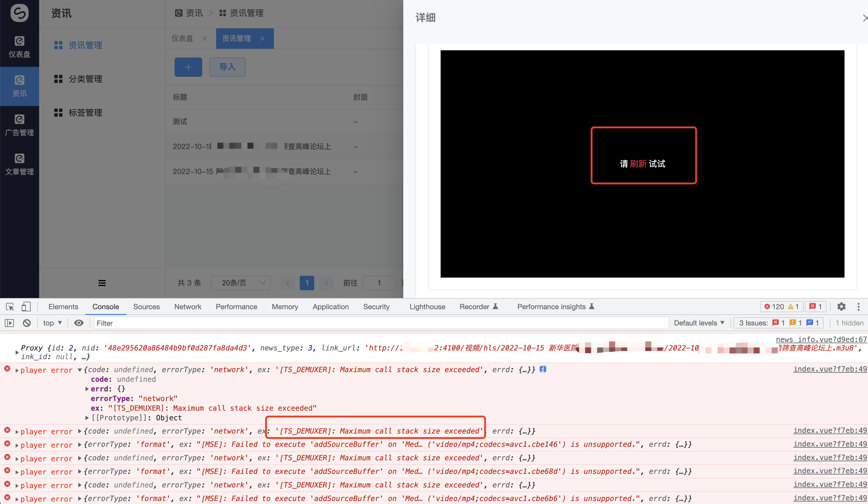The height and width of the screenshot is (504, 868).
Task: Click the blue plus button above the table
Action: pyautogui.click(x=188, y=67)
